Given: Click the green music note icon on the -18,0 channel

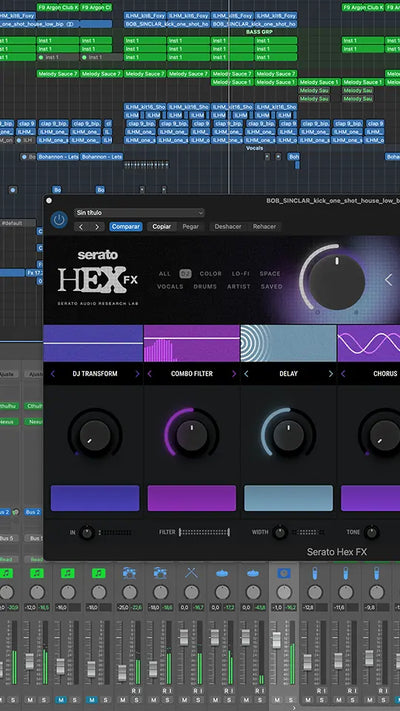Looking at the screenshot, I should click(99, 573).
